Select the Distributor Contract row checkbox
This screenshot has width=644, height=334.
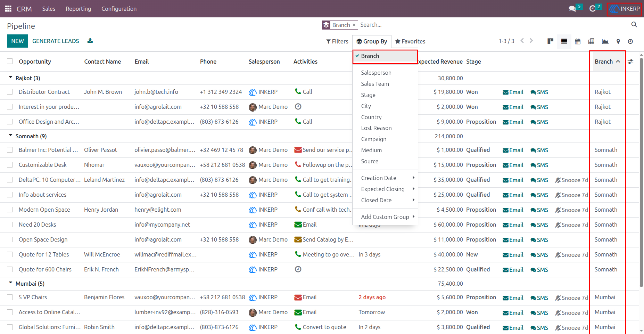[10, 92]
